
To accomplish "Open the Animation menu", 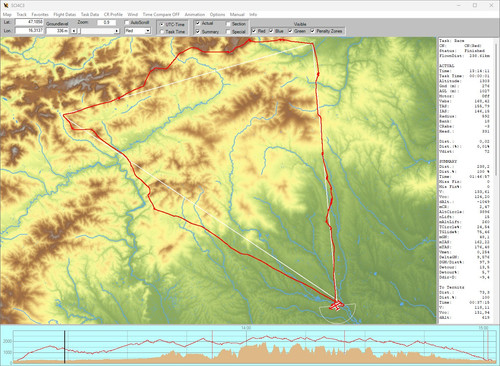I will [x=195, y=15].
